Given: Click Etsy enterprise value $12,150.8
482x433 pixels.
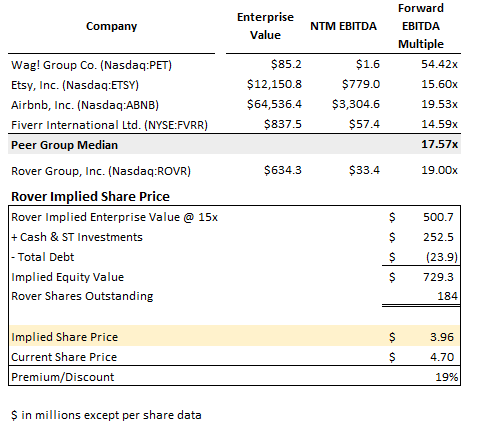Looking at the screenshot, I should pyautogui.click(x=274, y=84).
